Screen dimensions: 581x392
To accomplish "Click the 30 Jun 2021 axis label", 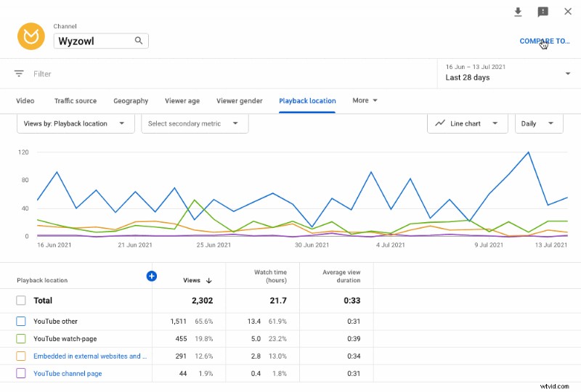I will pos(312,245).
